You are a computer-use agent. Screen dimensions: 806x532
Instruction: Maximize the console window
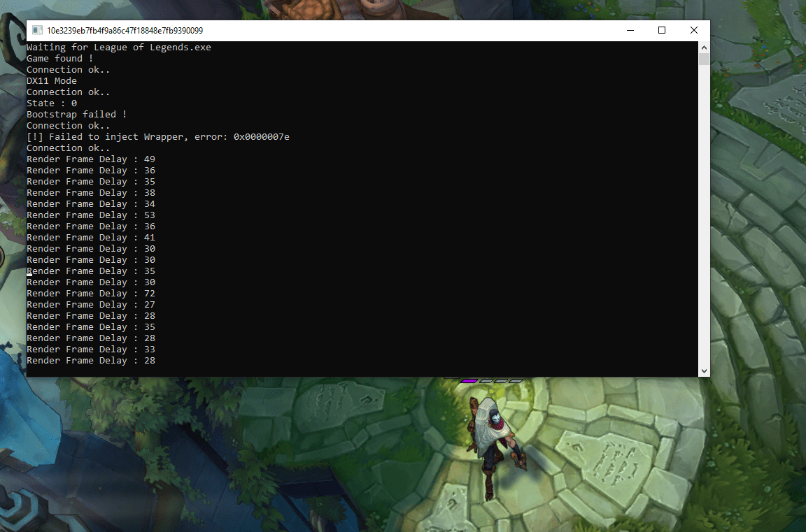pos(662,30)
